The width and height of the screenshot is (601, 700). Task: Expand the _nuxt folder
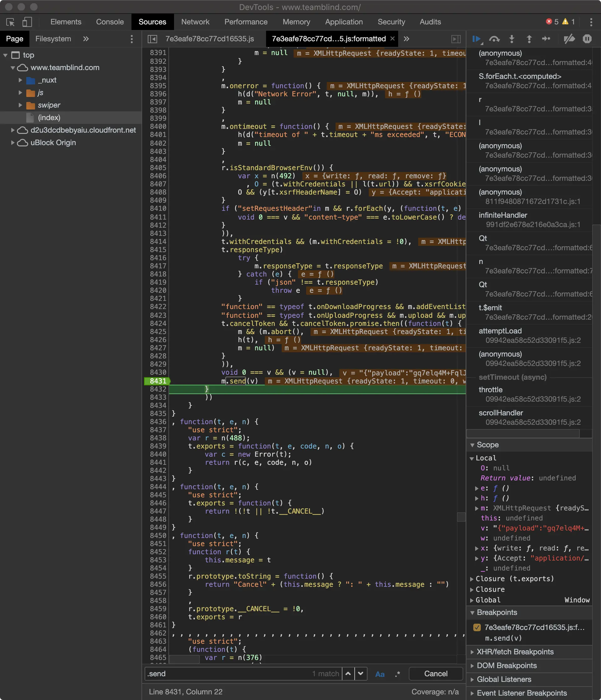coord(20,80)
